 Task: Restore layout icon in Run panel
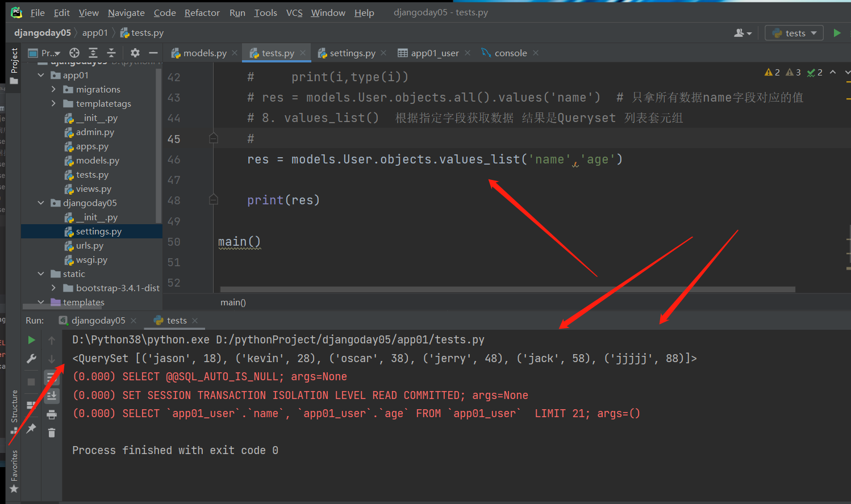click(31, 405)
